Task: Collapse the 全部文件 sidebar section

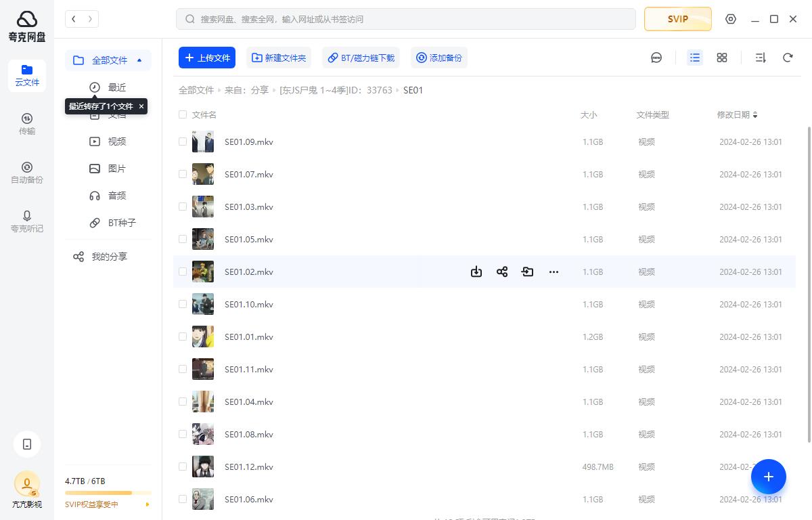Action: [x=139, y=60]
